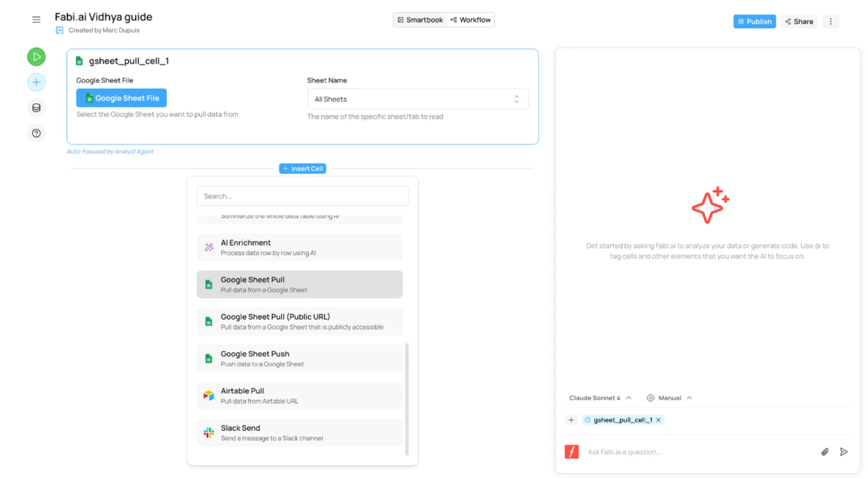This screenshot has width=868, height=479.
Task: Attach a file with paperclip icon
Action: click(x=825, y=452)
